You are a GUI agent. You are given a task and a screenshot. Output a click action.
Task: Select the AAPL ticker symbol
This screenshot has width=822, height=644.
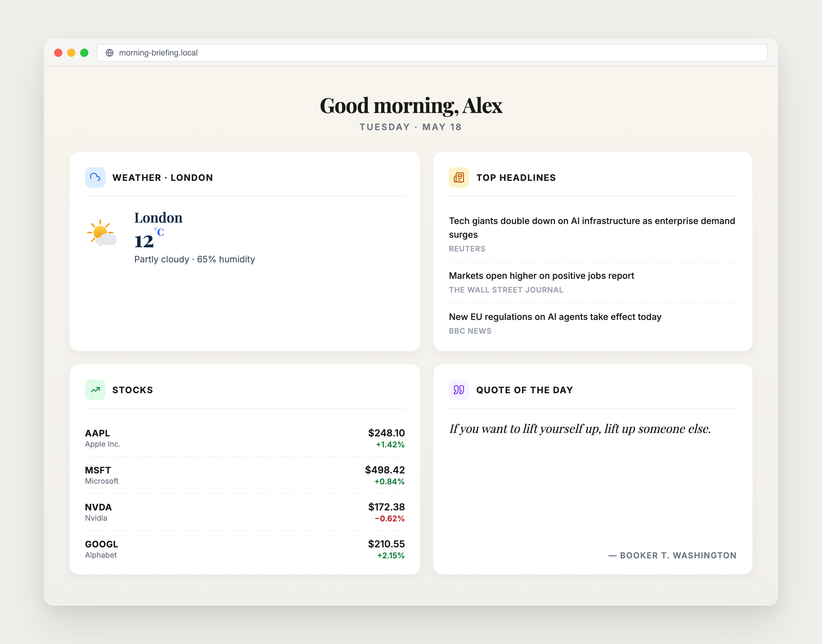[x=97, y=433]
